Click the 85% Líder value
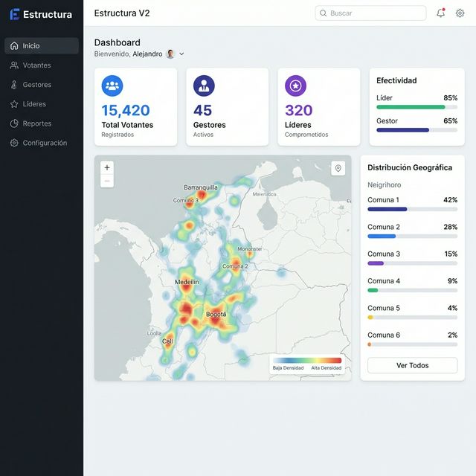Image resolution: width=476 pixels, height=476 pixels. [x=451, y=97]
